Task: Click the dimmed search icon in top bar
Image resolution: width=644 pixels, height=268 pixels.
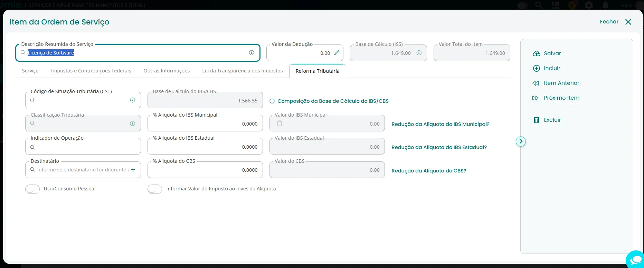Action: click(x=539, y=5)
